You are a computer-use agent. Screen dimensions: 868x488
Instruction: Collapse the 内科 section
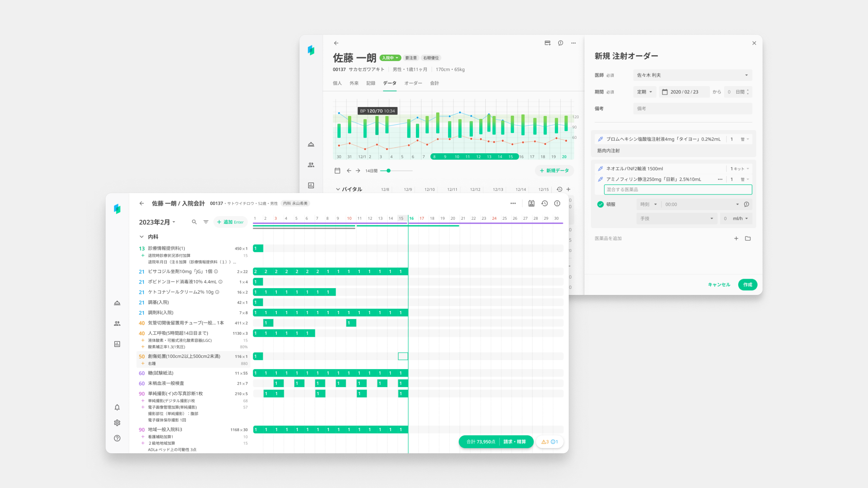[x=141, y=237]
